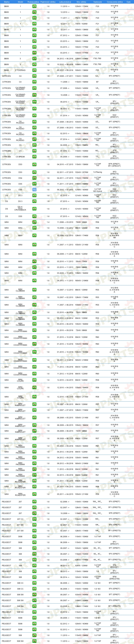Click the '5FM (EP6CDTM)' engine code cell
The image size is (134, 644).
tap(114, 578)
